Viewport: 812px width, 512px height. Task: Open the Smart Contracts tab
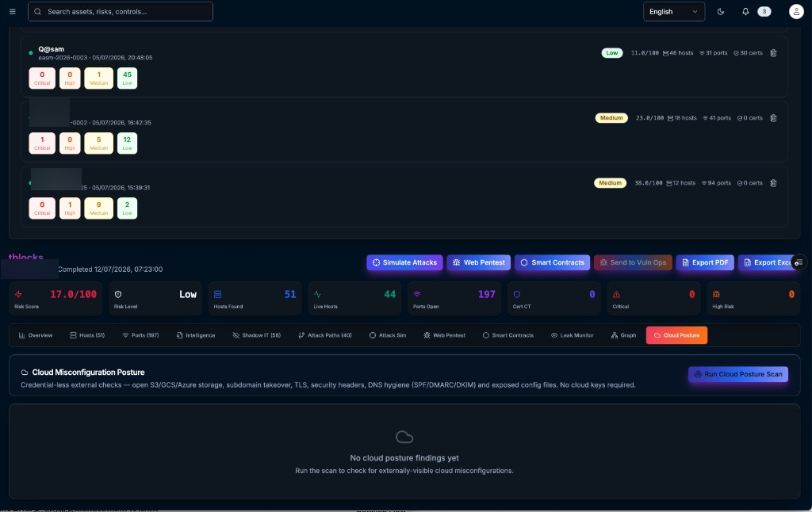[507, 335]
